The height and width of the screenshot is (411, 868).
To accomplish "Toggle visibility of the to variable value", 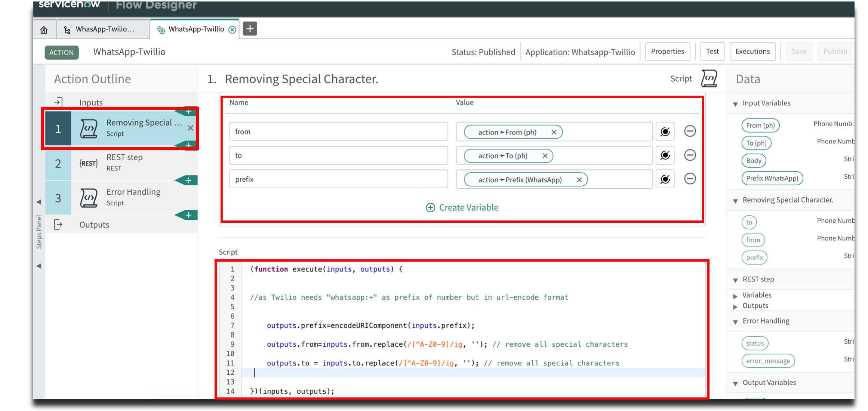I will tap(665, 155).
